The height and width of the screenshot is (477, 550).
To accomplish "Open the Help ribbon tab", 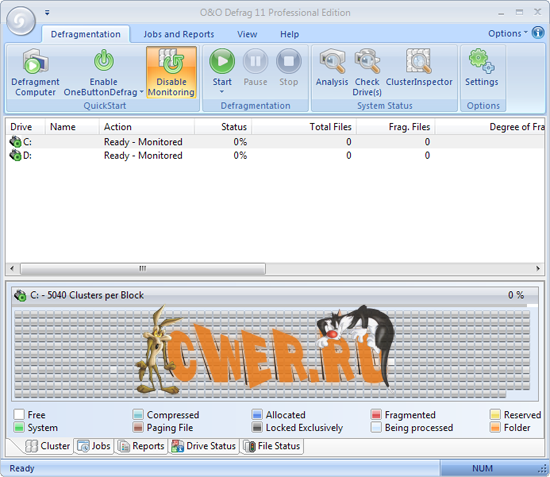I will click(289, 34).
